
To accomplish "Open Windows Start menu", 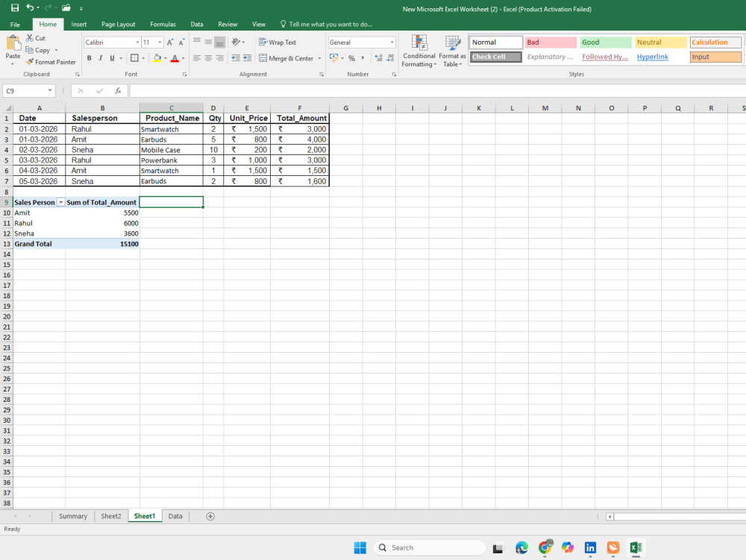I will 360,548.
